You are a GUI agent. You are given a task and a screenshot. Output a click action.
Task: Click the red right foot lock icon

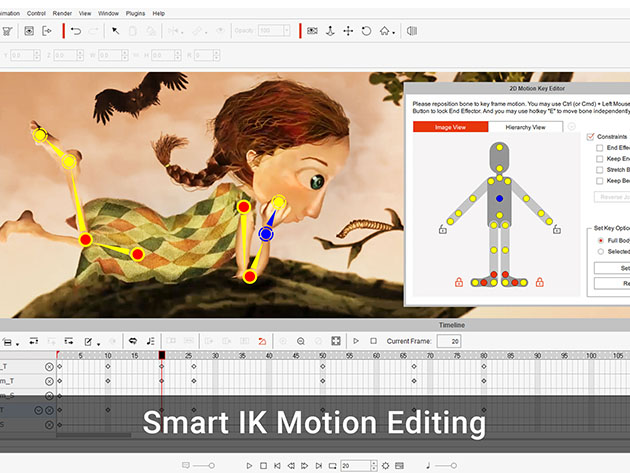point(540,282)
